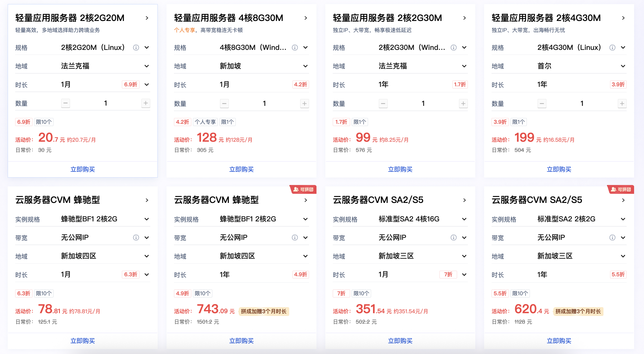
Task: Click bandwidth info icon in SA2 4核16G card
Action: 454,237
